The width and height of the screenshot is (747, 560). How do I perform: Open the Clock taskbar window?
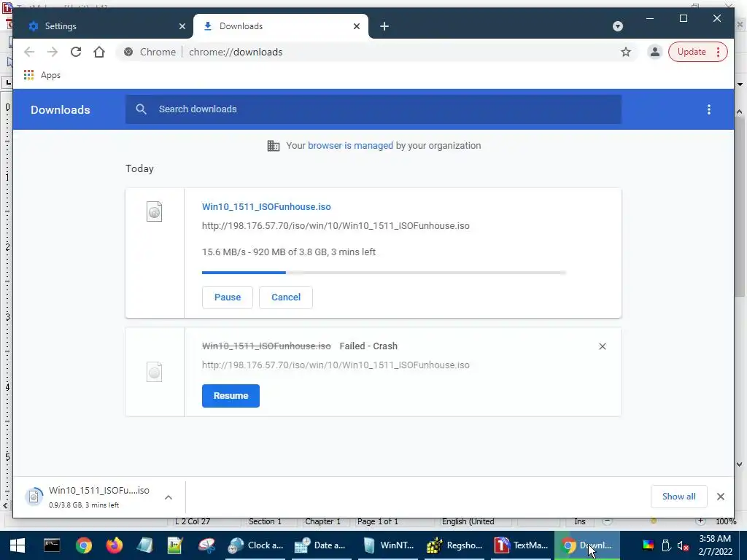point(256,545)
